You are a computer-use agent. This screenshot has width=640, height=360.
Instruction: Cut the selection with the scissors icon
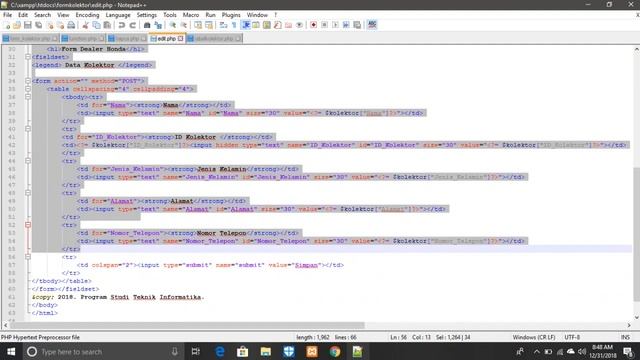86,25
